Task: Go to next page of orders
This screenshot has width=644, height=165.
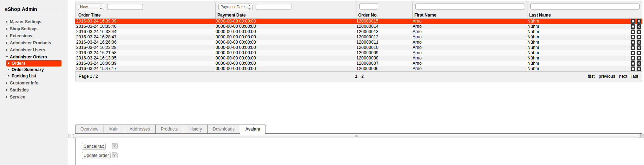Action: [x=623, y=76]
